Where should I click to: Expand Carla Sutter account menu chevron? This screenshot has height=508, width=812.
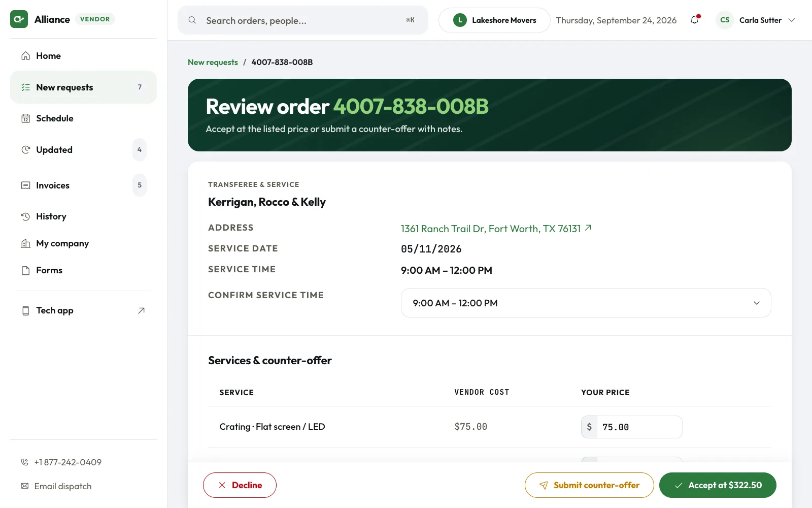pos(792,20)
